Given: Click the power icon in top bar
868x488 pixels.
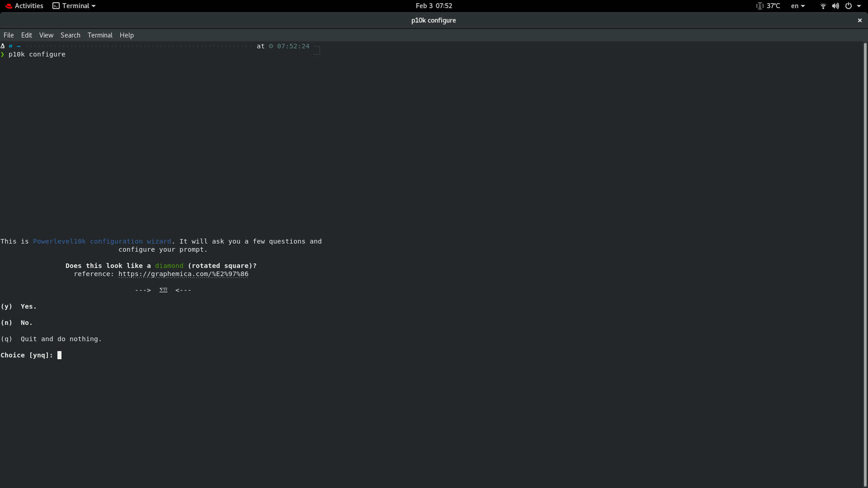Looking at the screenshot, I should (x=849, y=6).
